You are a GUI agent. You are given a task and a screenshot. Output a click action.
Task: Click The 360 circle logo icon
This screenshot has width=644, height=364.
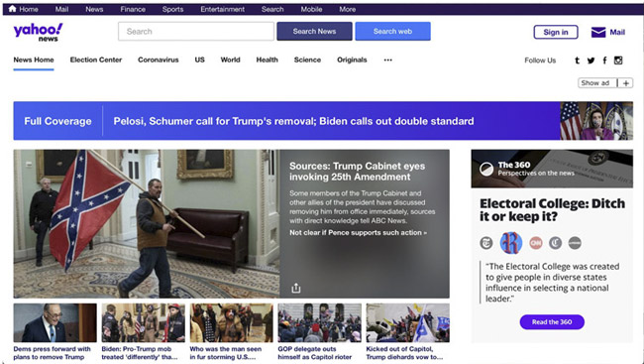coord(486,169)
